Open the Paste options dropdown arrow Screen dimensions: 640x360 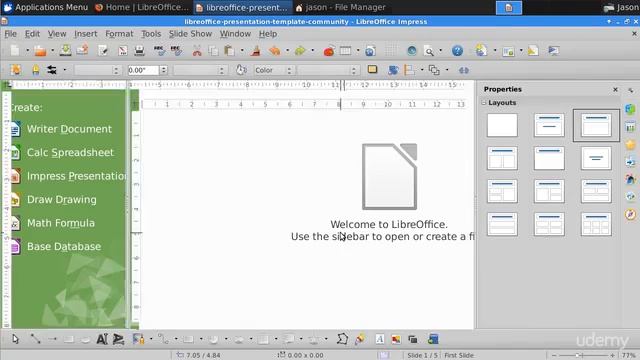[x=242, y=51]
